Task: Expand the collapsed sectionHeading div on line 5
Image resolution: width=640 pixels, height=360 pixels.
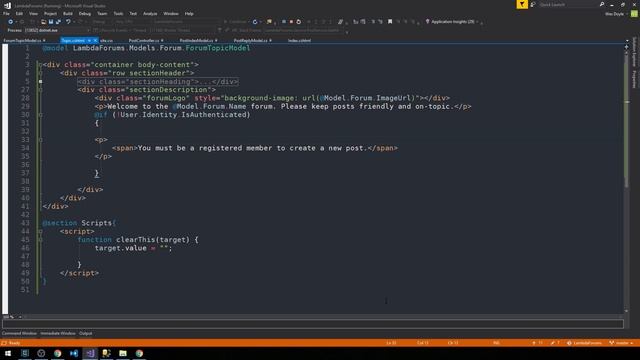Action: click(x=40, y=82)
